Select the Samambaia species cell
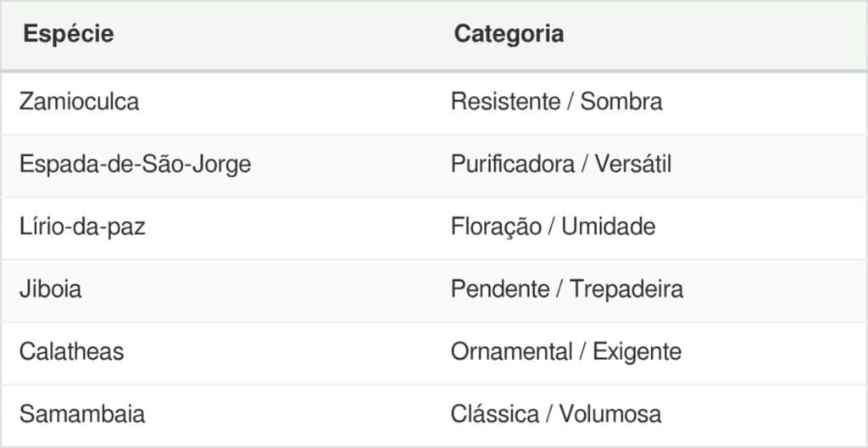Image resolution: width=868 pixels, height=448 pixels. click(x=82, y=414)
